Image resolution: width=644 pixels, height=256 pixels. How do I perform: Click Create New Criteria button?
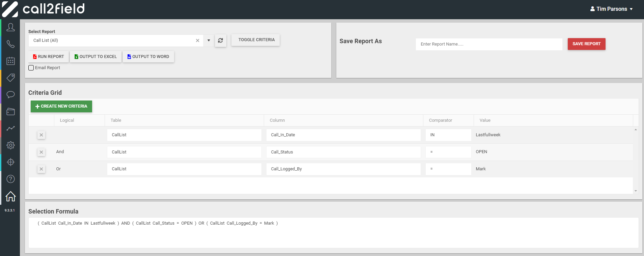click(61, 106)
